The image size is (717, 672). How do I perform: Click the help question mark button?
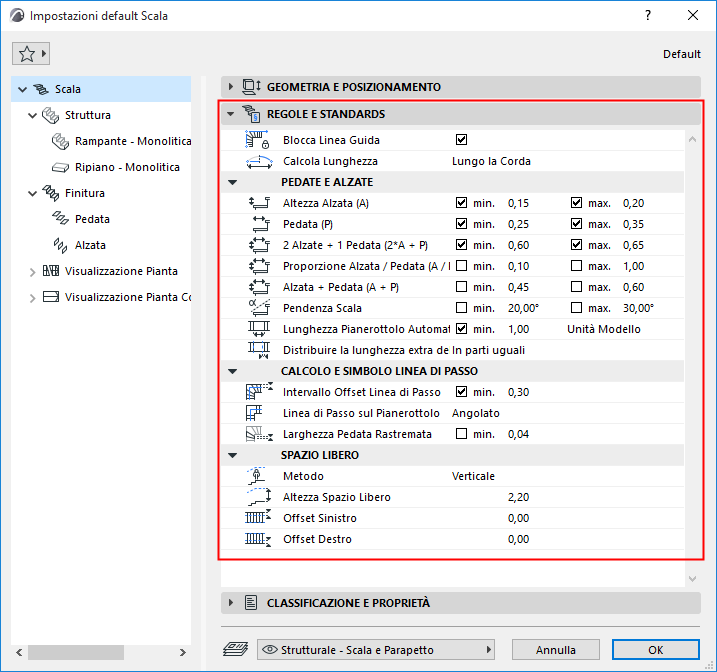648,16
